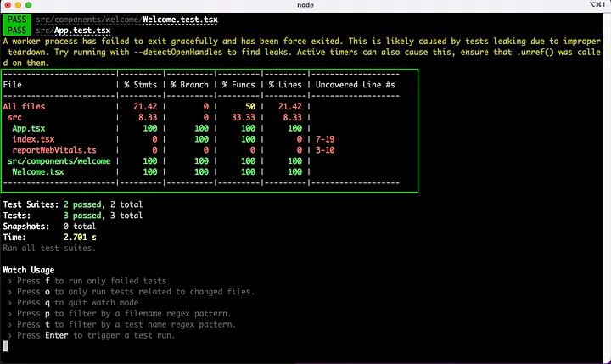Click uncovered lines 3-10 for reportWebVitals.ts
The height and width of the screenshot is (364, 611).
click(x=325, y=150)
